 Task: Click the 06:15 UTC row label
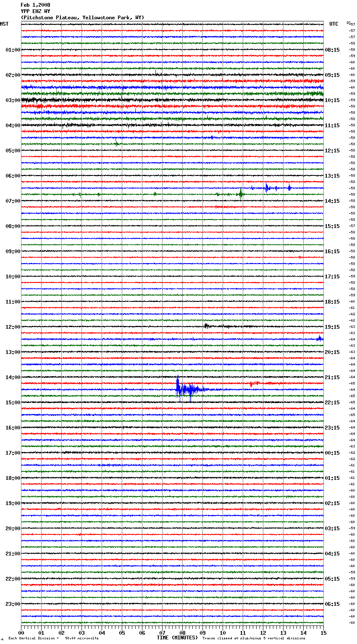coord(332,604)
